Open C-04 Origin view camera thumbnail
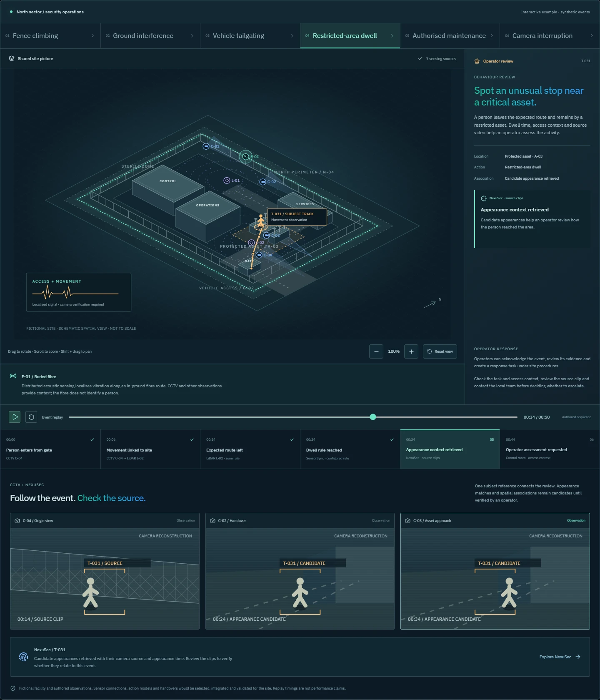 pos(105,571)
